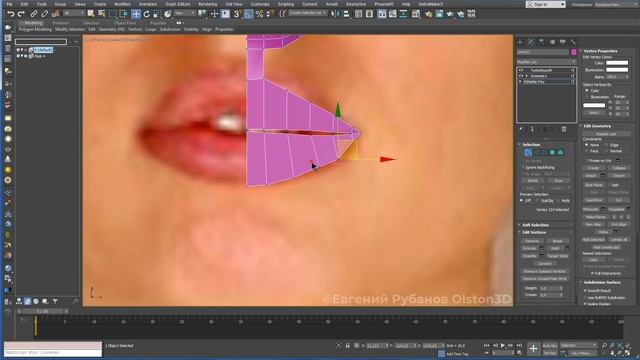Open the Animation menu

148,4
